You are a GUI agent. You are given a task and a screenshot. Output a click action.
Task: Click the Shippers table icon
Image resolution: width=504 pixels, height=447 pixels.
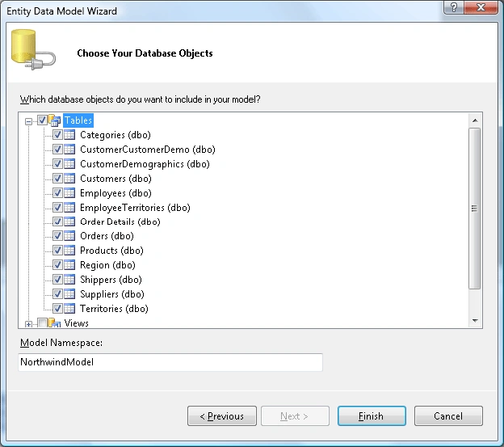click(69, 279)
